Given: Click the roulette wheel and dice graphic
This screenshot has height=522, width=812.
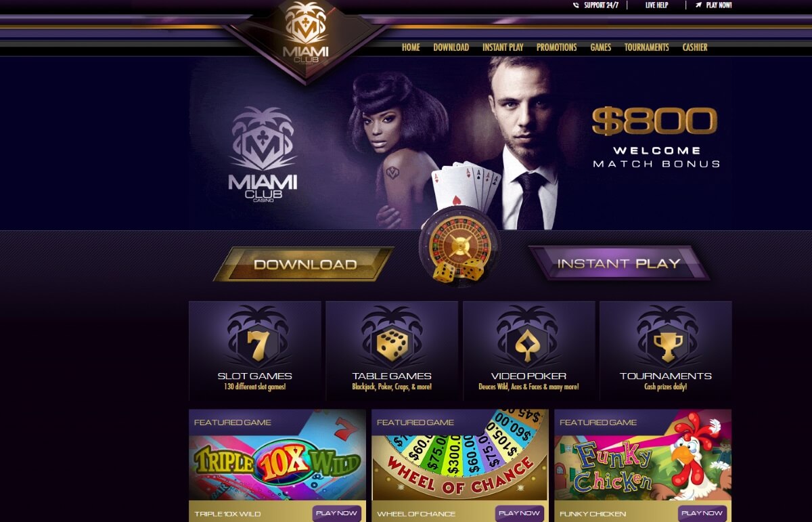Looking at the screenshot, I should click(459, 250).
